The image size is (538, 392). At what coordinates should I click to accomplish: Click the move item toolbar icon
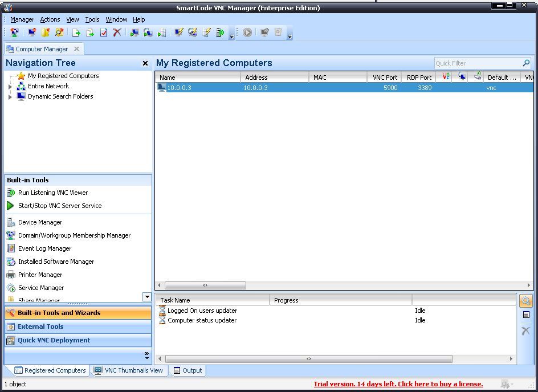pos(76,32)
